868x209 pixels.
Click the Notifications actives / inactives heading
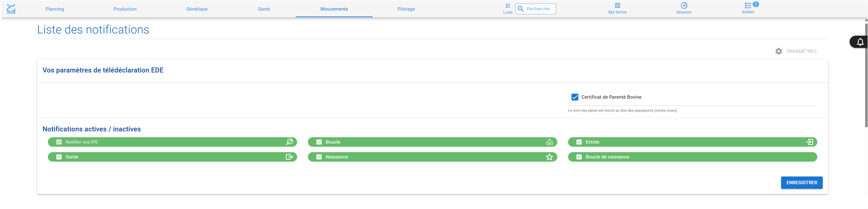pyautogui.click(x=91, y=129)
